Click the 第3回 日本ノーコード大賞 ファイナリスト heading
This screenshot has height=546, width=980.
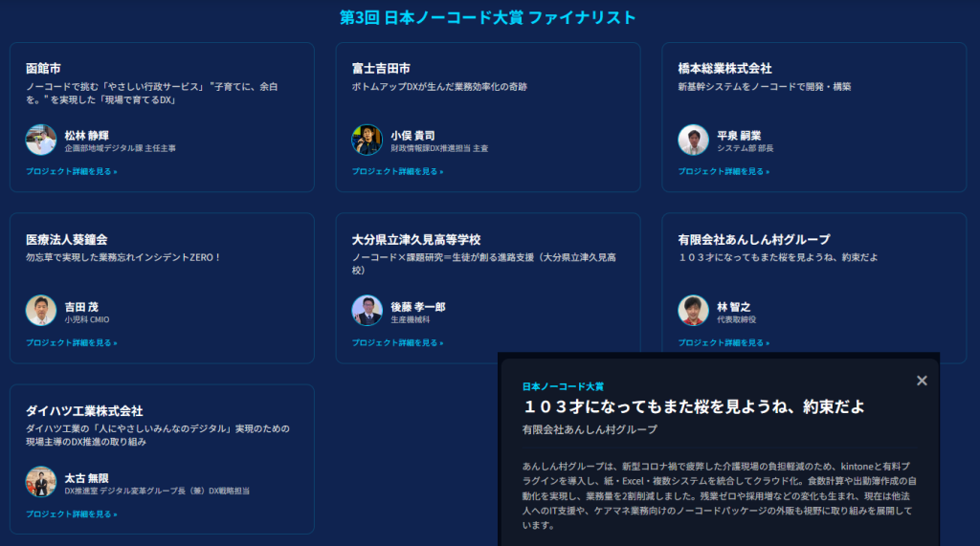tap(487, 17)
